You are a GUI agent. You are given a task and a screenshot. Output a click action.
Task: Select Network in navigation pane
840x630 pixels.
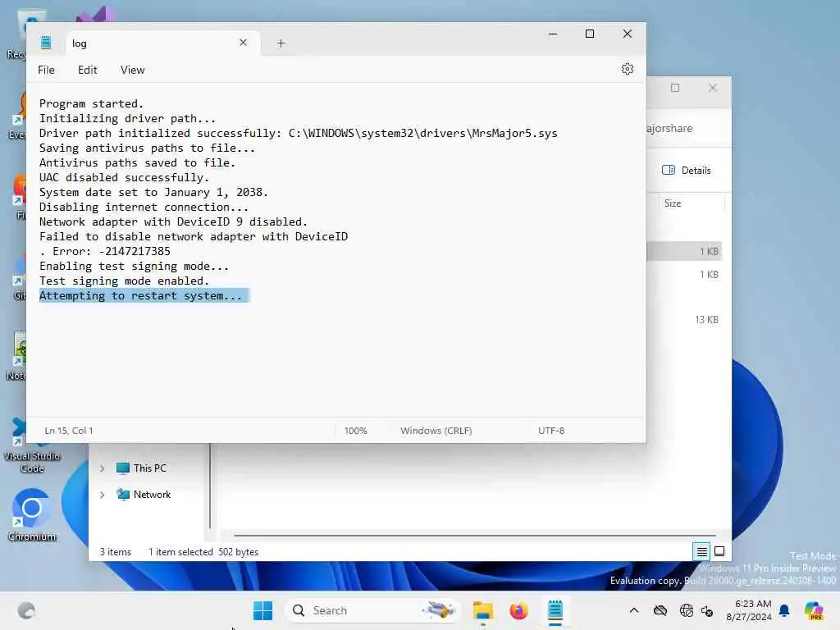click(x=144, y=495)
